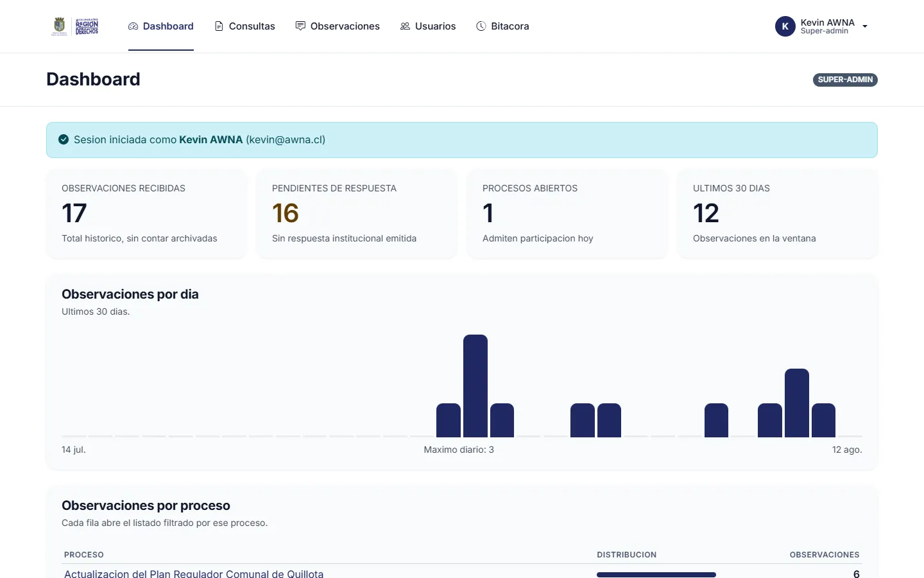Click the rightmost bar in the daily chart

click(823, 420)
